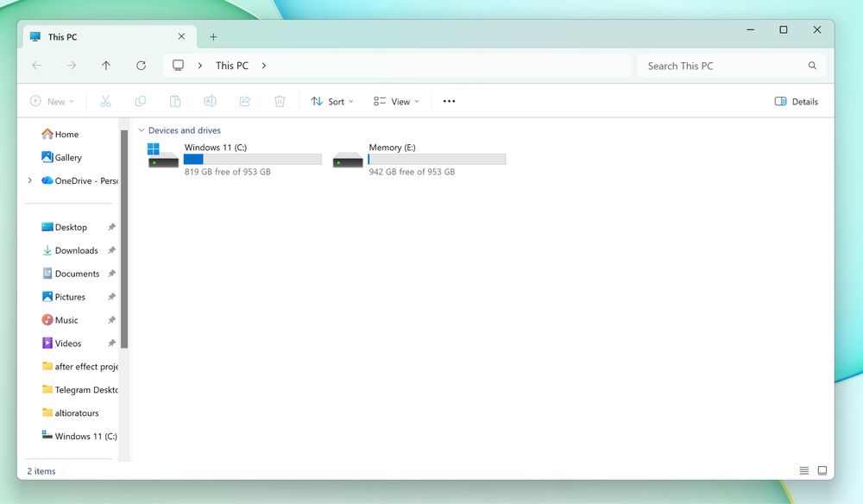Viewport: 863px width, 504px height.
Task: Go forward with the right arrow
Action: coord(72,66)
